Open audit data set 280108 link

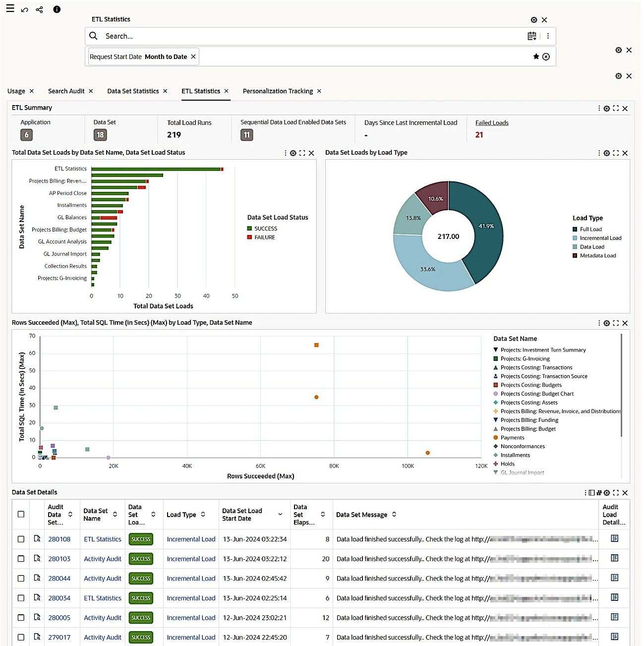(59, 539)
